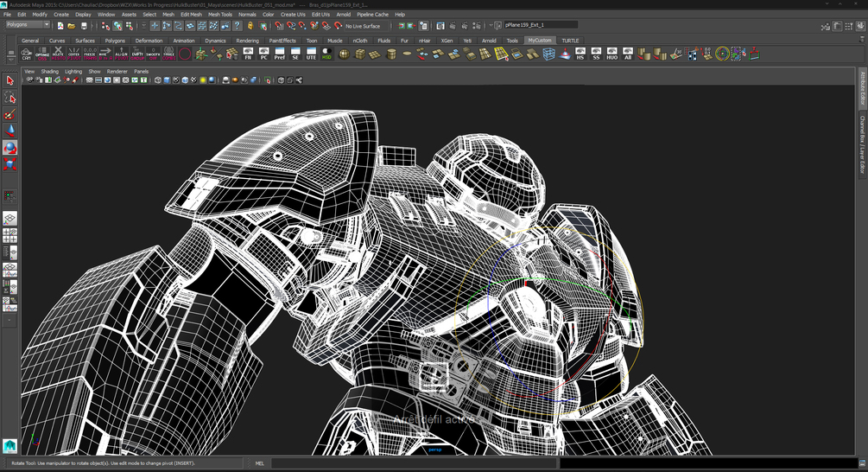Pick the Select (arrow) tool
Viewport: 868px width, 472px height.
(10, 80)
